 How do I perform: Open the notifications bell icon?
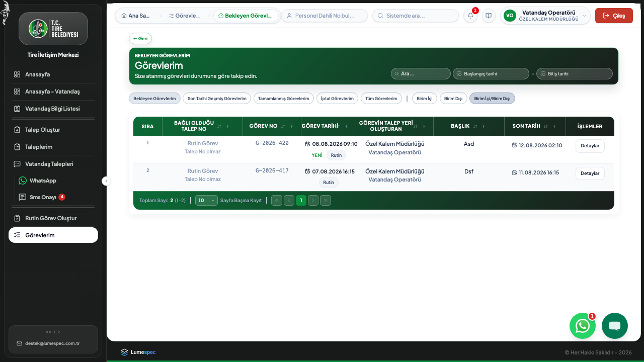(x=470, y=16)
